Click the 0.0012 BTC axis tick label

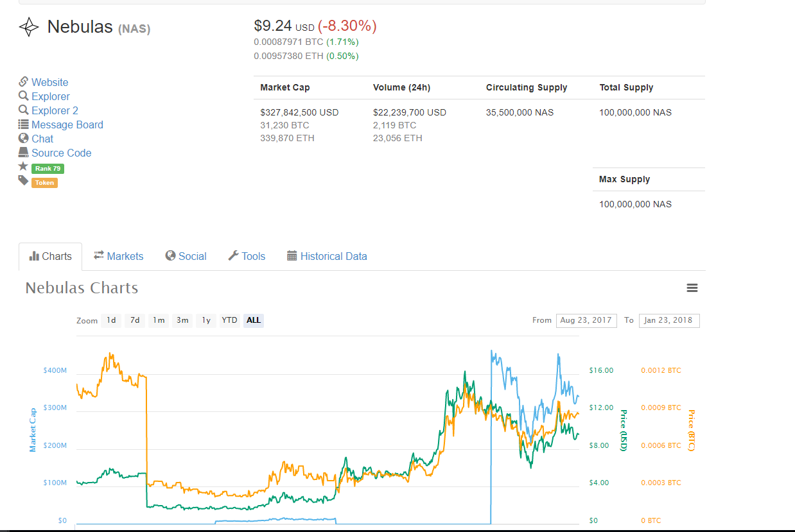(x=661, y=370)
